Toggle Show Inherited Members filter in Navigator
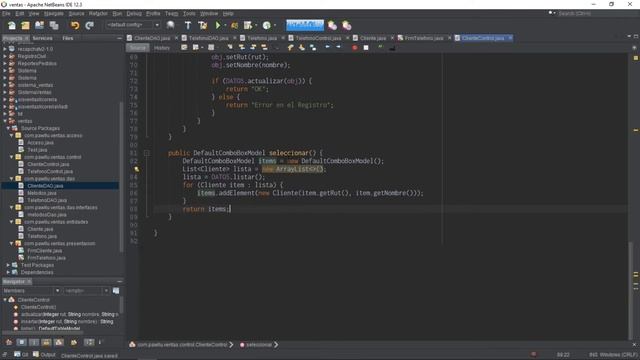The width and height of the screenshot is (640, 360). click(x=9, y=342)
